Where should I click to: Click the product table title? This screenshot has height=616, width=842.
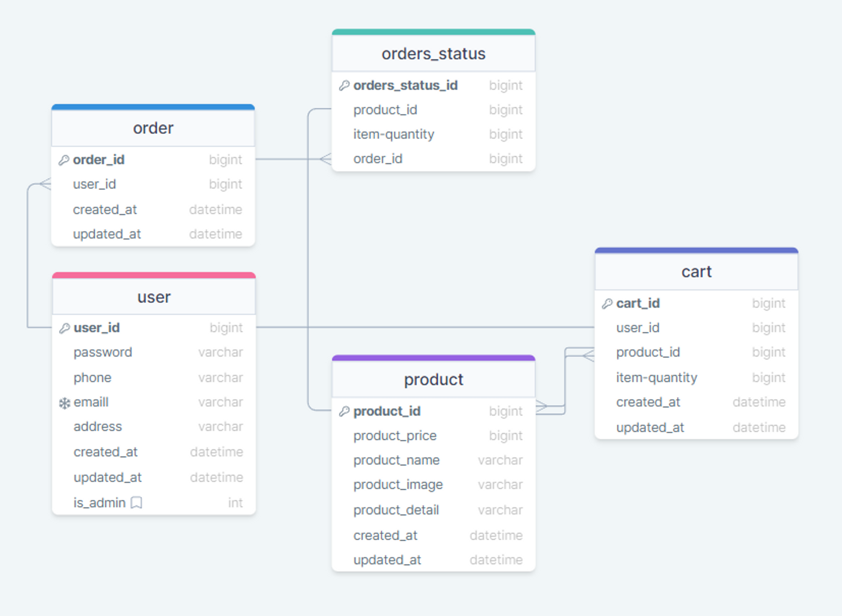(x=433, y=379)
